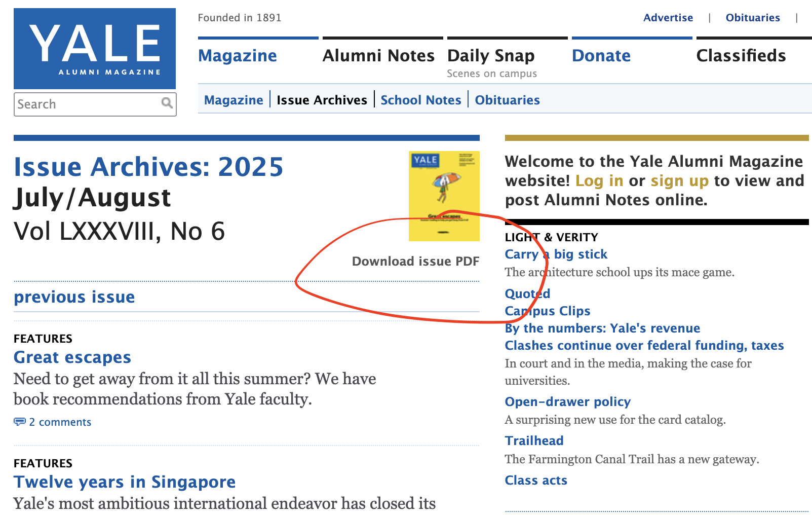The width and height of the screenshot is (812, 515).
Task: Open the July/August issue cover thumbnail
Action: click(444, 196)
